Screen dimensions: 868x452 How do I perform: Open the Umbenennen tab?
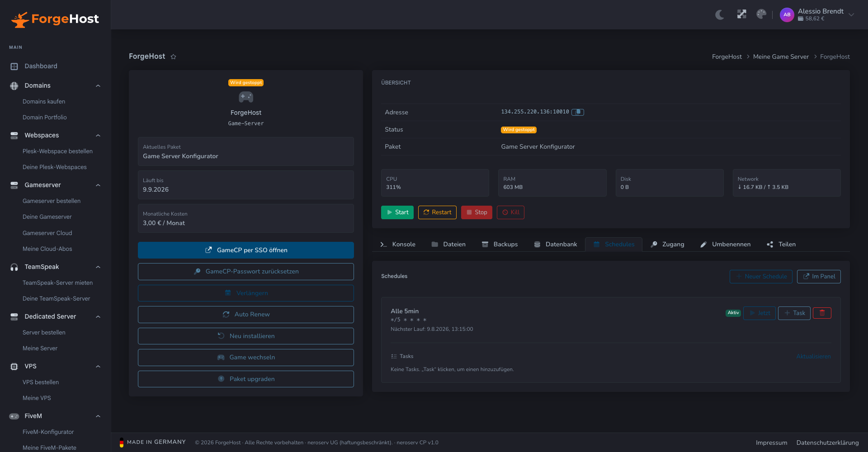pyautogui.click(x=726, y=245)
